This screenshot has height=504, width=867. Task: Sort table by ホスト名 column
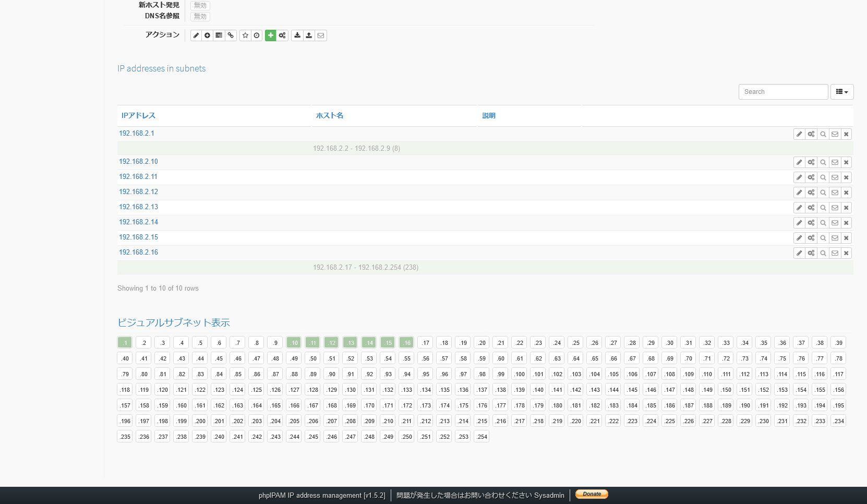coord(330,115)
